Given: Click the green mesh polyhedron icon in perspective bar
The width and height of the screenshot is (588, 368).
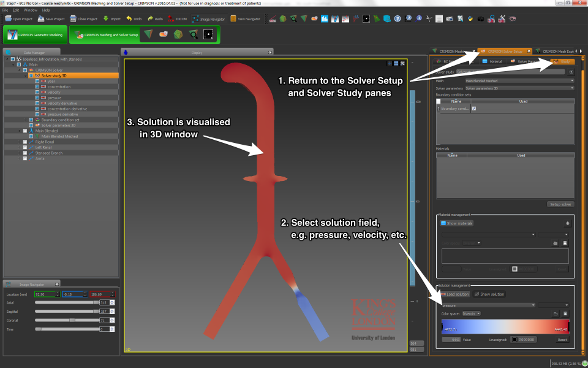Looking at the screenshot, I should point(178,35).
